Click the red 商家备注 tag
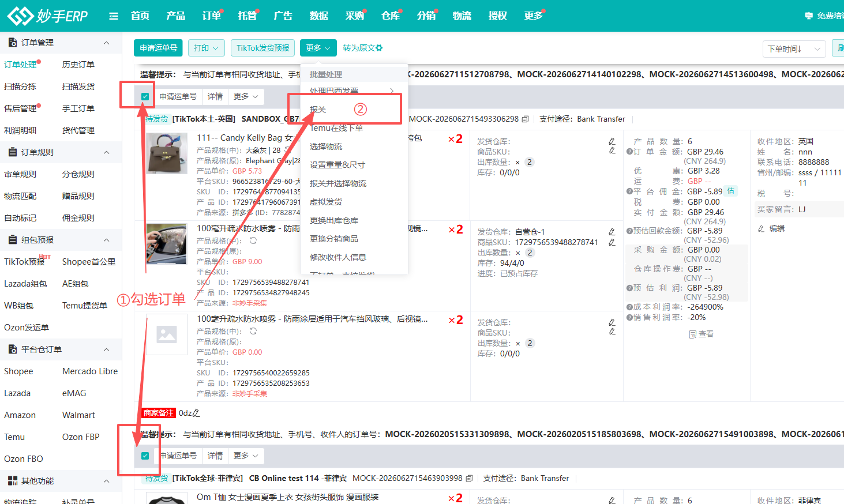Screen dimensions: 844x504 click(159, 413)
